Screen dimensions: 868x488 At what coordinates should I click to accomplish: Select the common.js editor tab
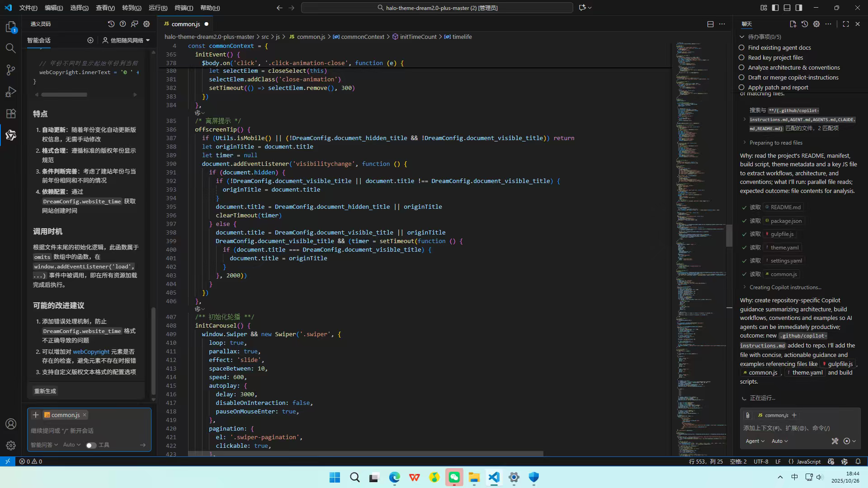(185, 24)
